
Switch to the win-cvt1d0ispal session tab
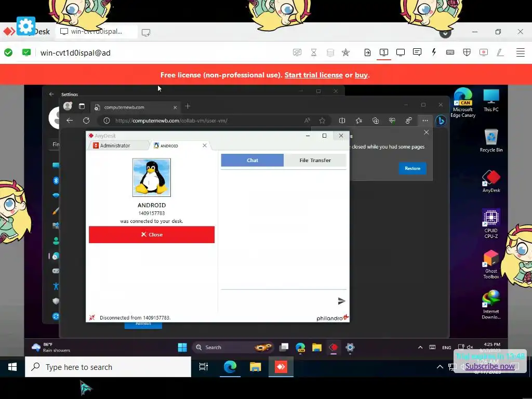[96, 32]
